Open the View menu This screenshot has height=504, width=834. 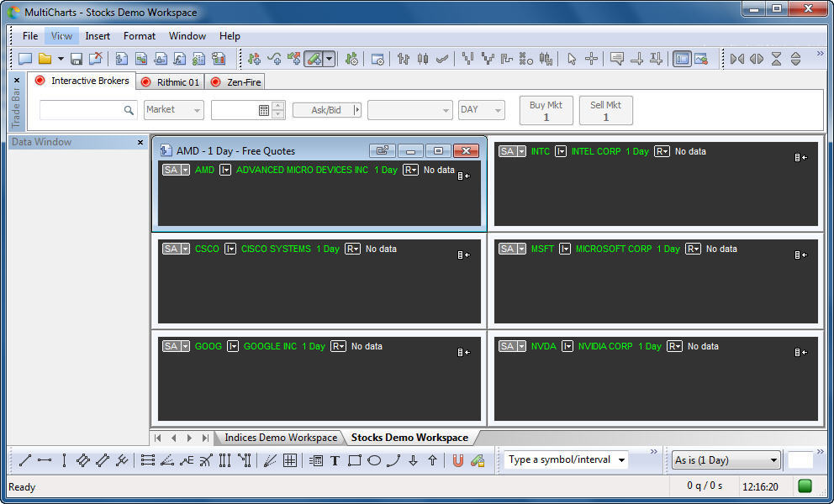point(61,36)
